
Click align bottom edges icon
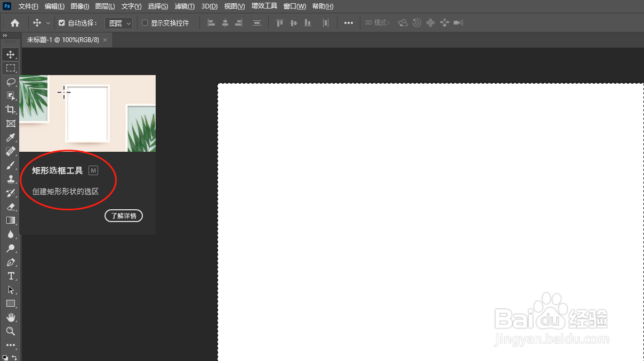(307, 23)
